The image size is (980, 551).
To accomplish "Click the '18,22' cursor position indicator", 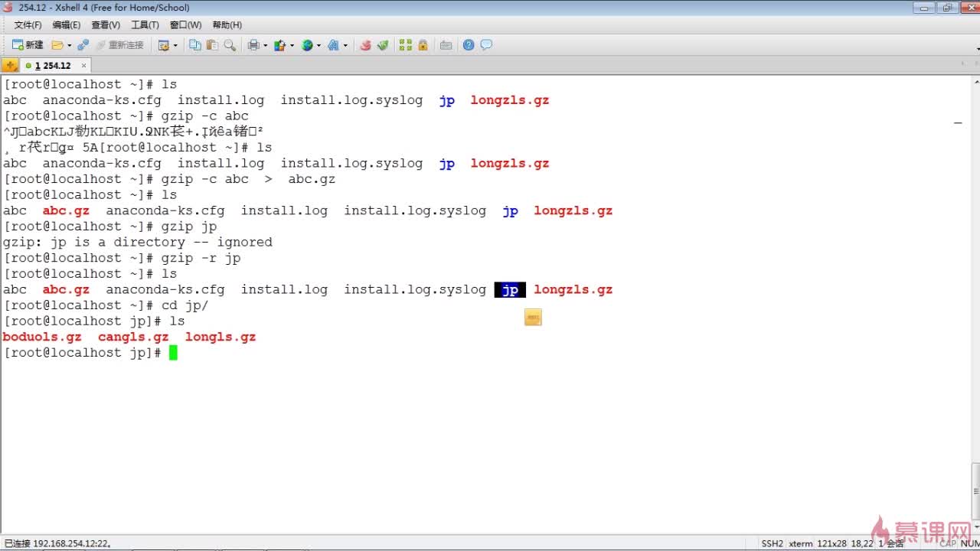I will point(862,543).
